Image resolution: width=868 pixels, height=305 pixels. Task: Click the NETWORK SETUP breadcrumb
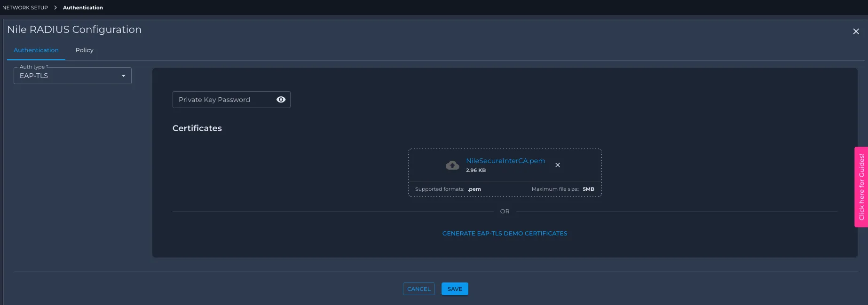25,8
